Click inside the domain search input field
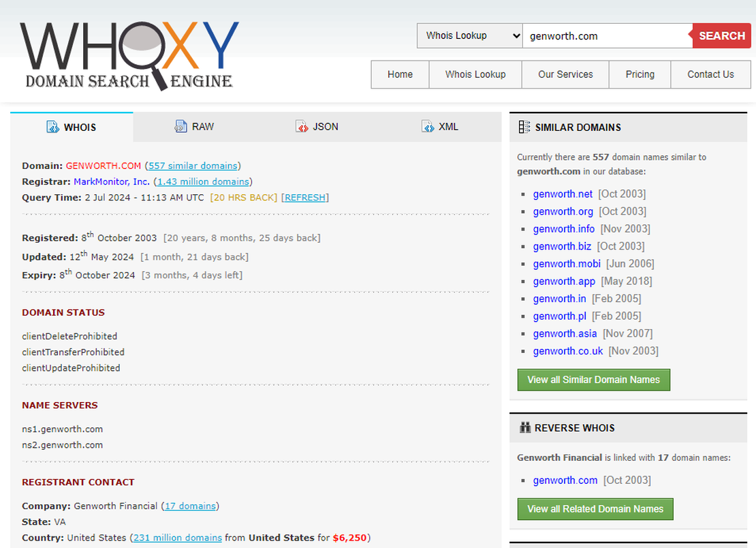 click(606, 35)
